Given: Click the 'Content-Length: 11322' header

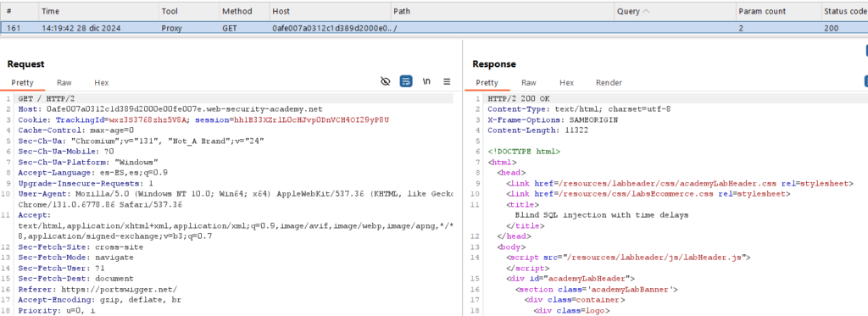Looking at the screenshot, I should (x=537, y=130).
